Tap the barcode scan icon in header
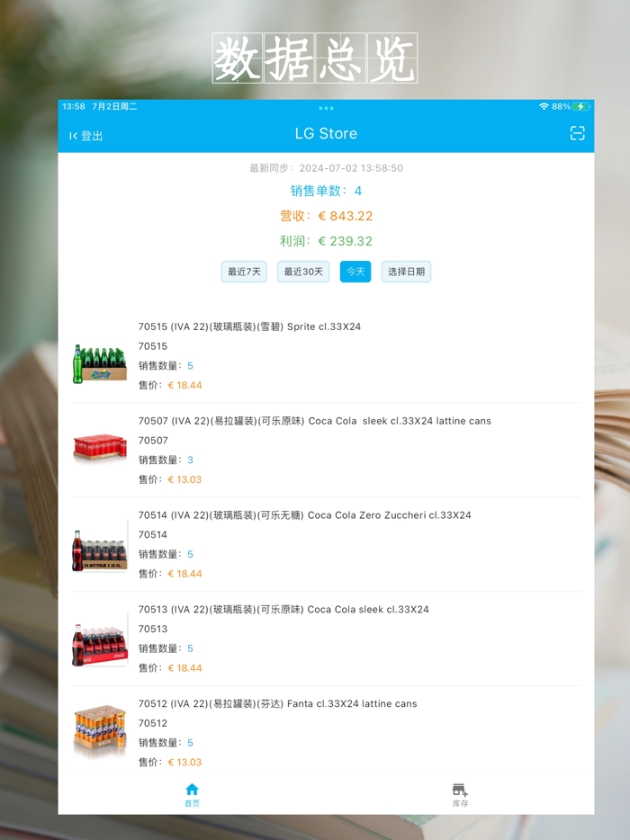The image size is (630, 840). coord(577,133)
